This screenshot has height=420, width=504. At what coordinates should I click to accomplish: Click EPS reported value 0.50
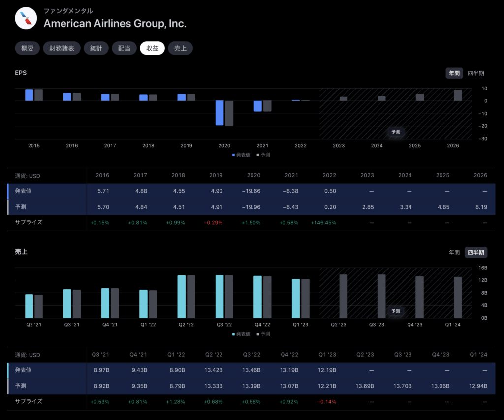click(330, 191)
